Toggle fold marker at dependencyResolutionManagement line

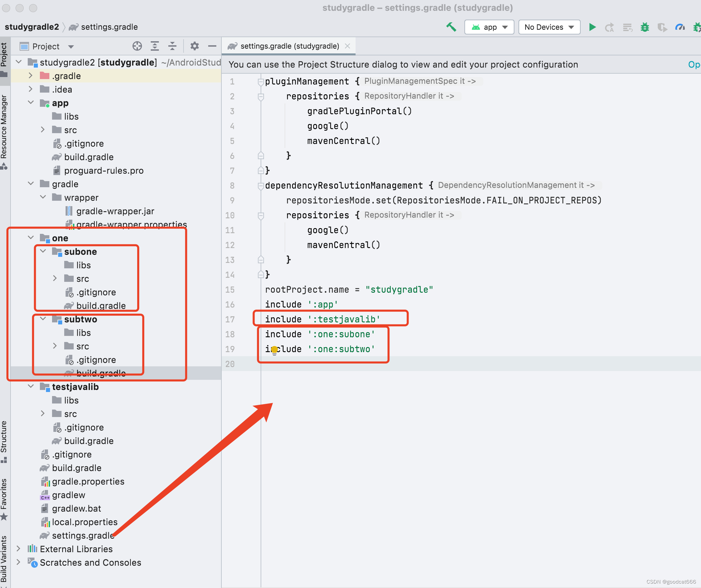pyautogui.click(x=261, y=186)
